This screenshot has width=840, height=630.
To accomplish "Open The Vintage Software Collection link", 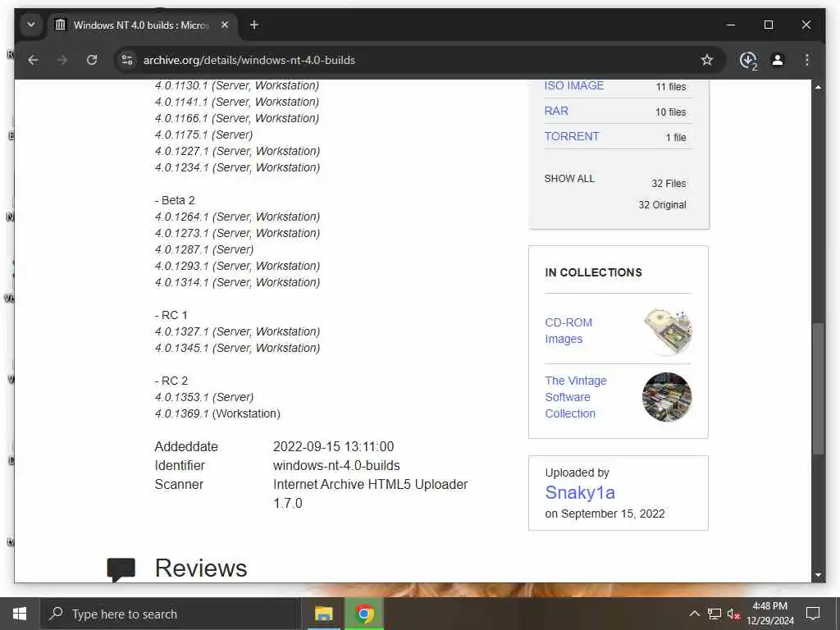I will coord(576,397).
